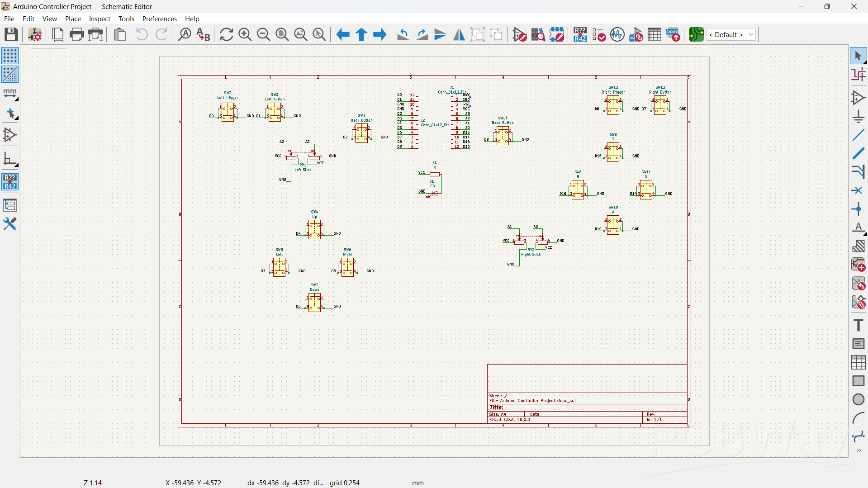868x488 pixels.
Task: Redo the last undone edit
Action: pyautogui.click(x=161, y=34)
